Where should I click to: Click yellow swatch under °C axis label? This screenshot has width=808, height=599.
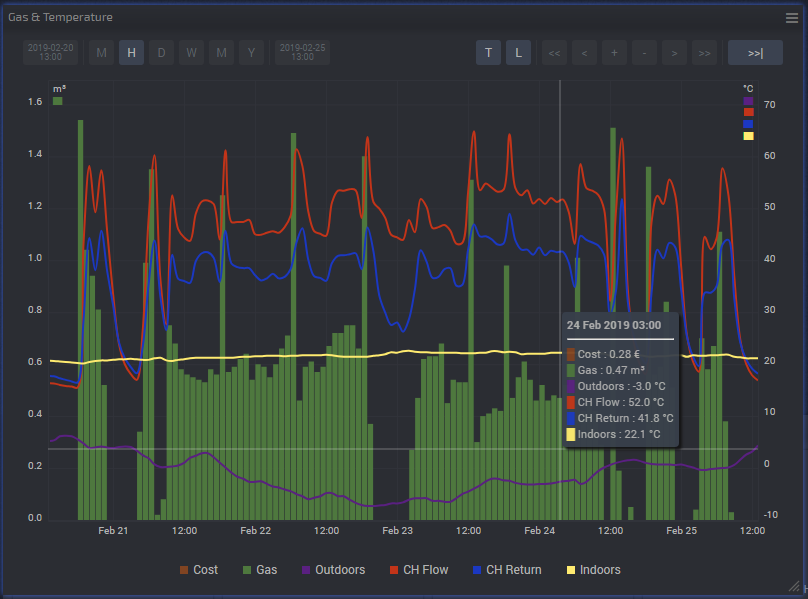pyautogui.click(x=748, y=136)
